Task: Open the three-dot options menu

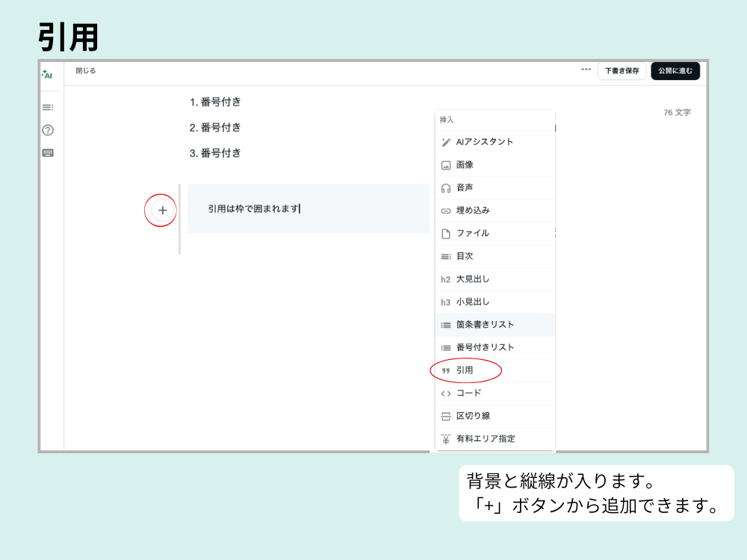Action: 586,70
